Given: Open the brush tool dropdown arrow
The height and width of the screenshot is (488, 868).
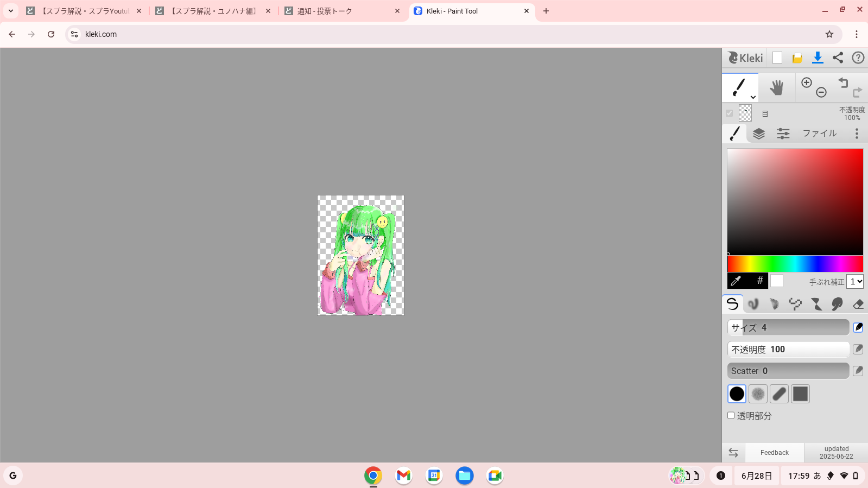Looking at the screenshot, I should 753,97.
